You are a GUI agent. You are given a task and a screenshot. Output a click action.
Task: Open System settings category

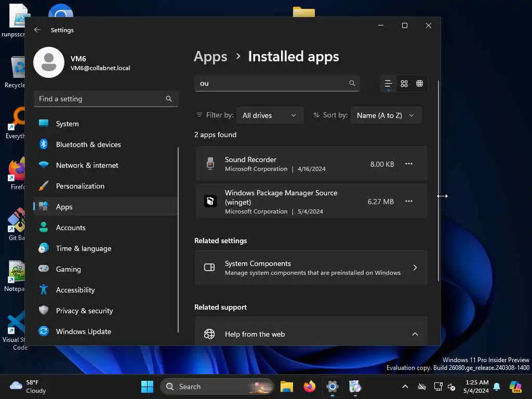(105, 124)
